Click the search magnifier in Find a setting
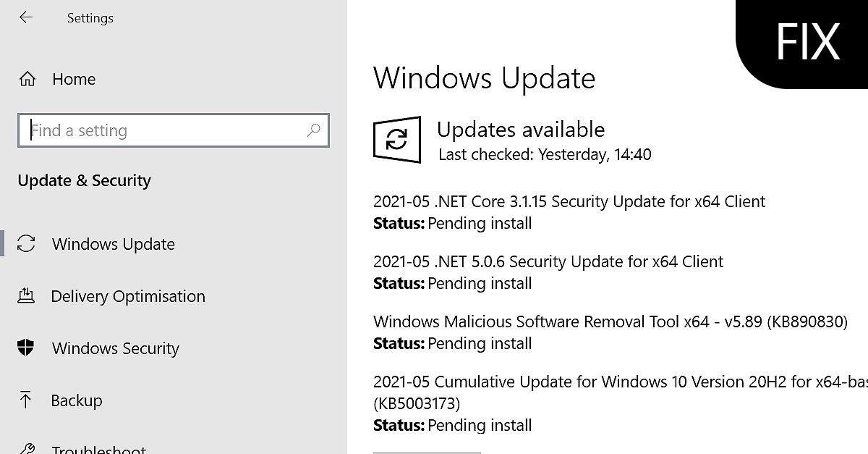The width and height of the screenshot is (868, 454). pyautogui.click(x=313, y=130)
